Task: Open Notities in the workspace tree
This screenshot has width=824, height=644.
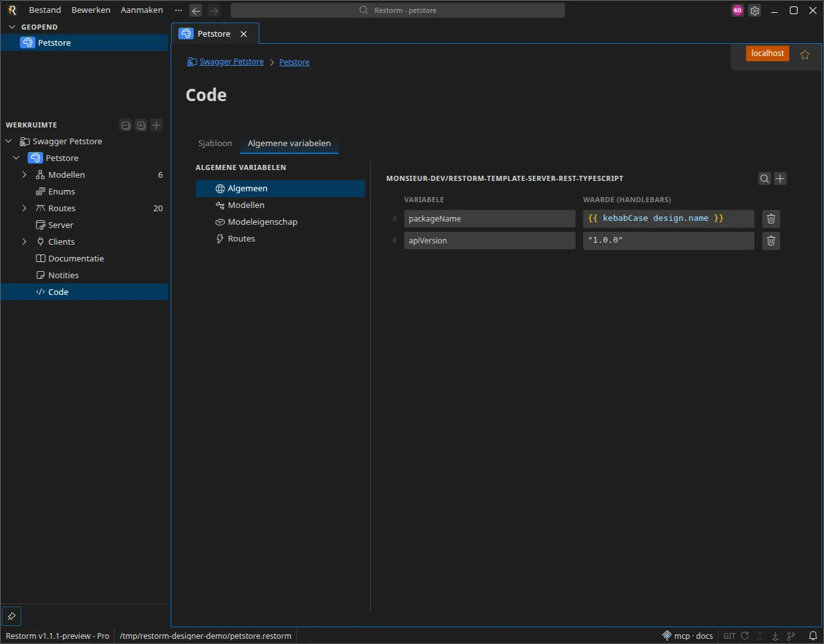Action: click(x=84, y=275)
